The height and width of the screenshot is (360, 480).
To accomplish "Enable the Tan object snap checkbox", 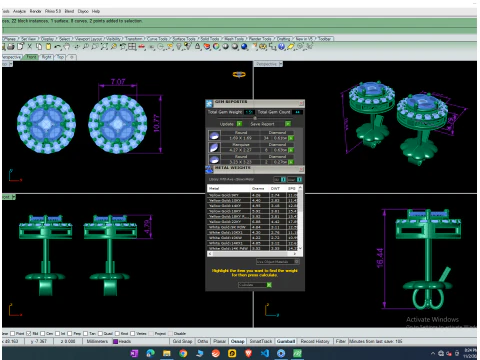I will pos(85,333).
